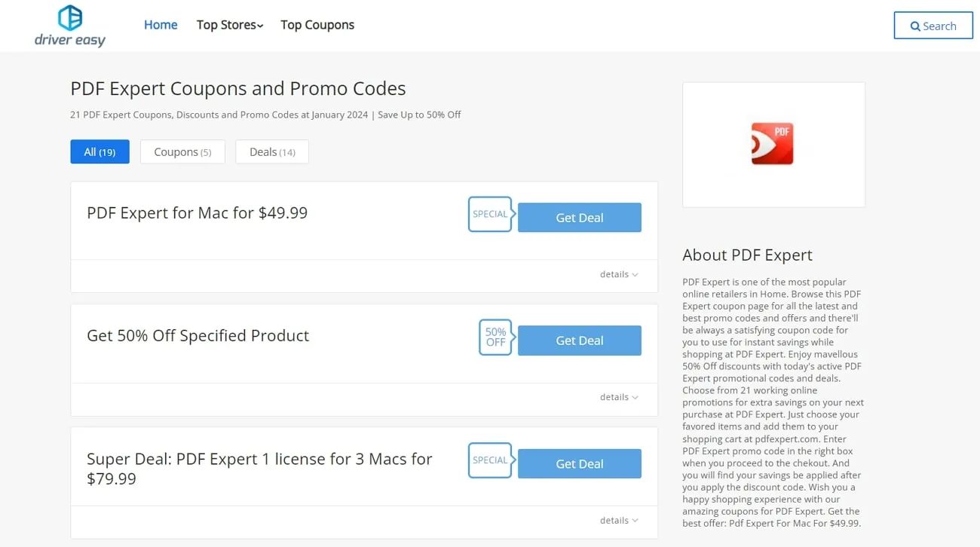Click the driver easy logo
Screen dimensions: 980x547
tap(69, 25)
